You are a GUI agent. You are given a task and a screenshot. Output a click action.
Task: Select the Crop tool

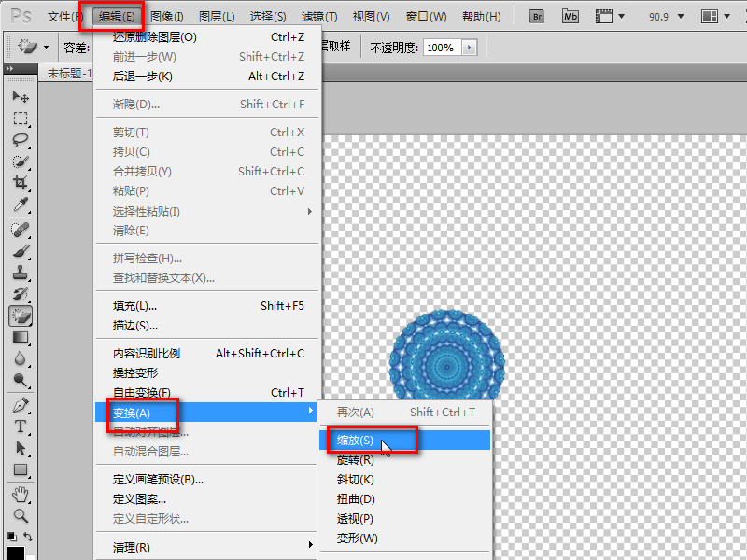point(20,182)
